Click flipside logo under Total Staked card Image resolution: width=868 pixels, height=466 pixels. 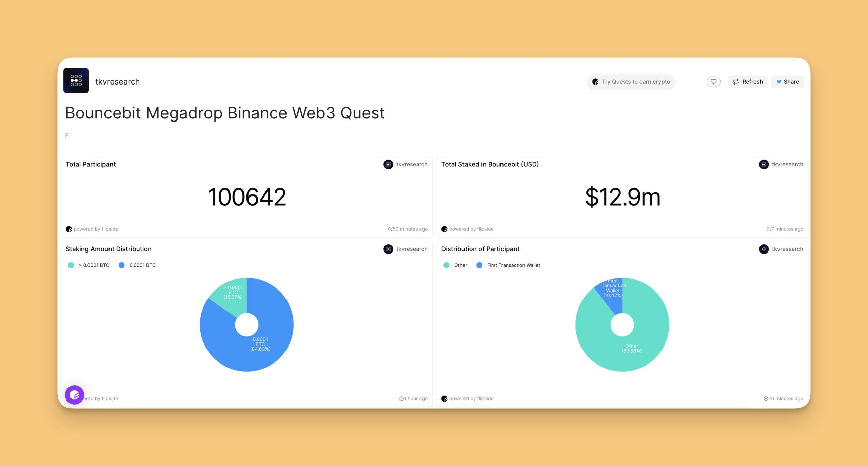point(444,229)
